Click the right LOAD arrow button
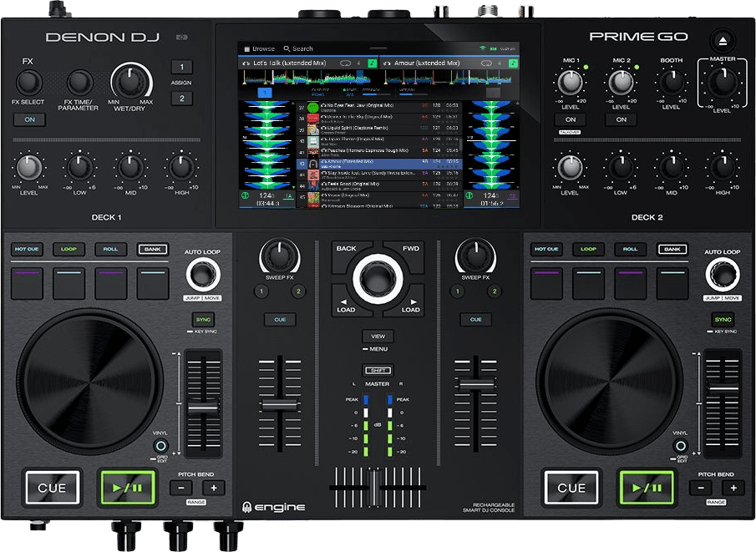Image resolution: width=756 pixels, height=552 pixels. tap(410, 304)
